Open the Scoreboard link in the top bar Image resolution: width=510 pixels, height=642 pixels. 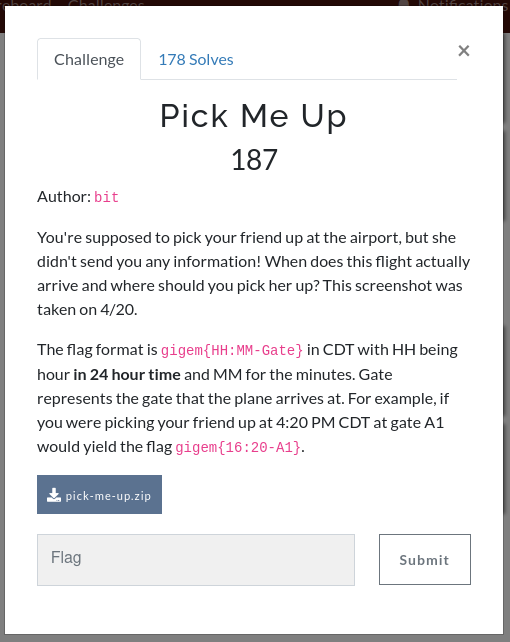25,3
